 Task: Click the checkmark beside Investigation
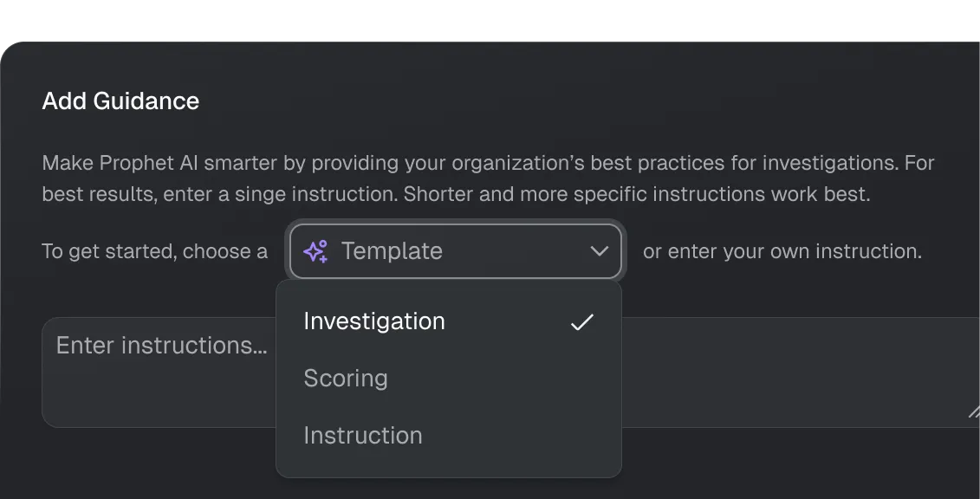582,322
